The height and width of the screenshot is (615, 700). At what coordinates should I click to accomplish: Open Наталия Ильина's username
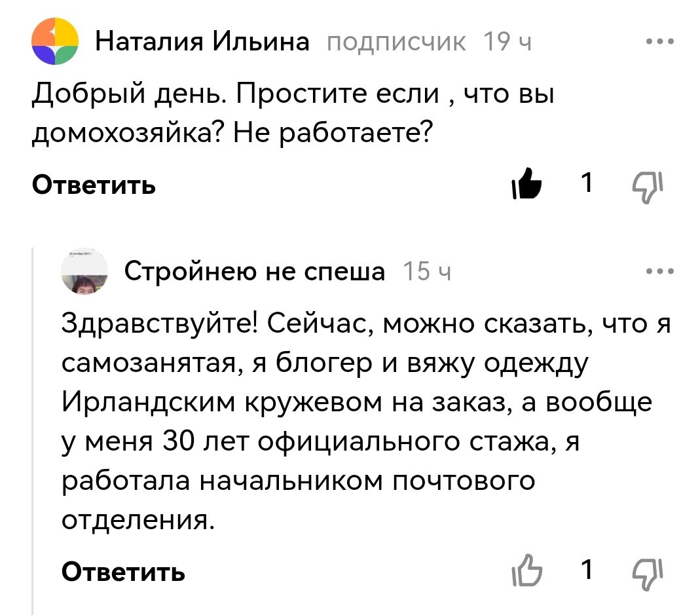click(x=202, y=41)
